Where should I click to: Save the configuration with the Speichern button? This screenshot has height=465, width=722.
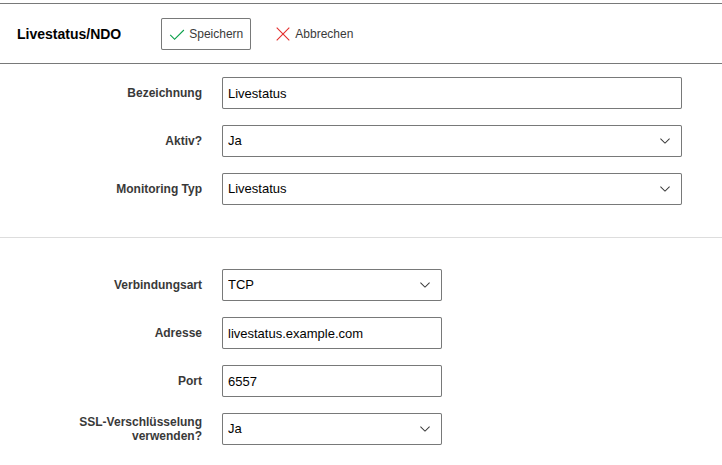[x=206, y=34]
